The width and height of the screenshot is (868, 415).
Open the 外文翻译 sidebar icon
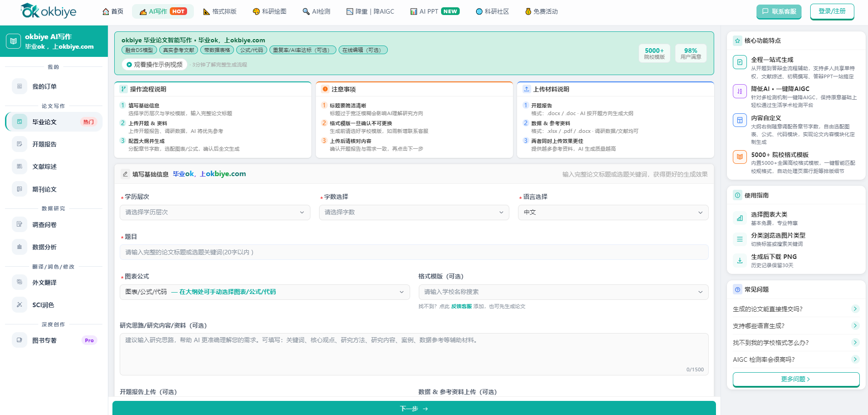[x=20, y=283]
